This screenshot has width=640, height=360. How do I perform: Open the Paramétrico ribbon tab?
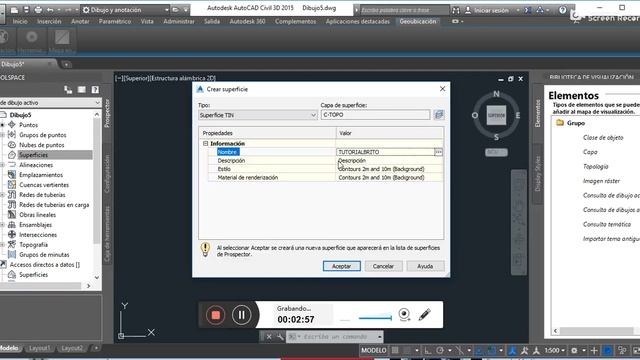(115, 21)
